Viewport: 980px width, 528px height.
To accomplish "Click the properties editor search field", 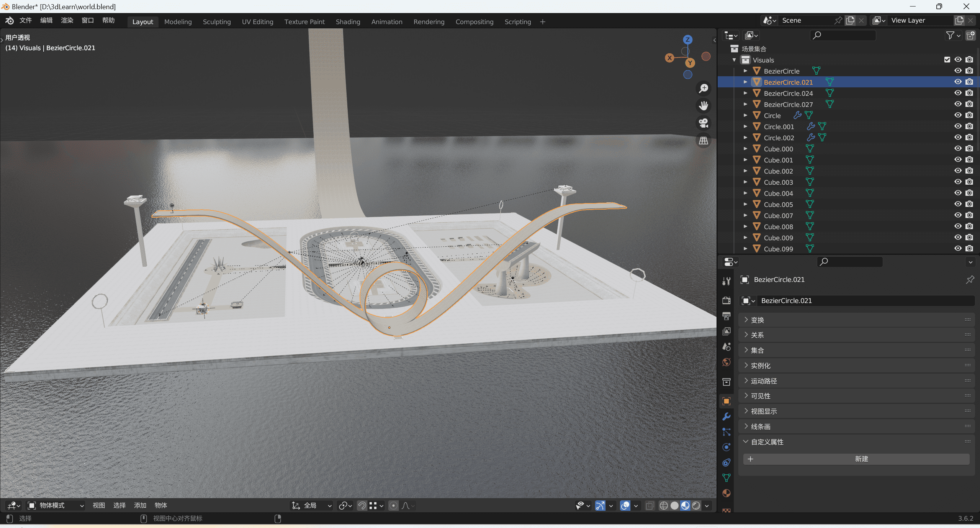I will pos(850,262).
